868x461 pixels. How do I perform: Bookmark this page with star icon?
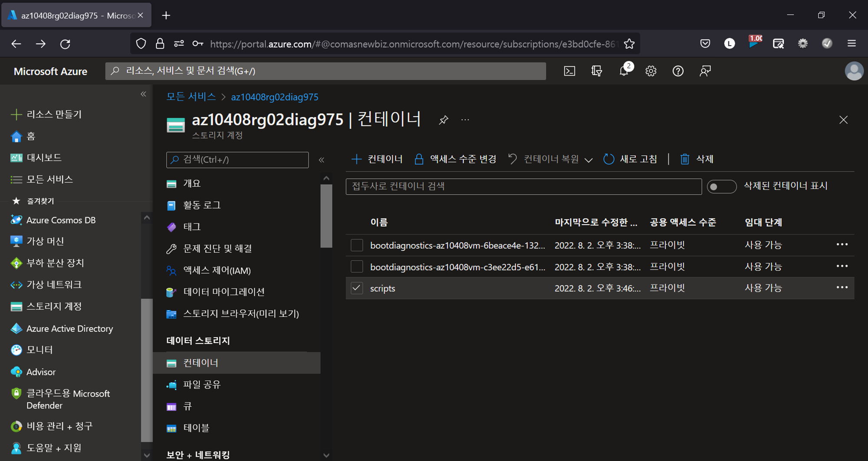pos(629,44)
